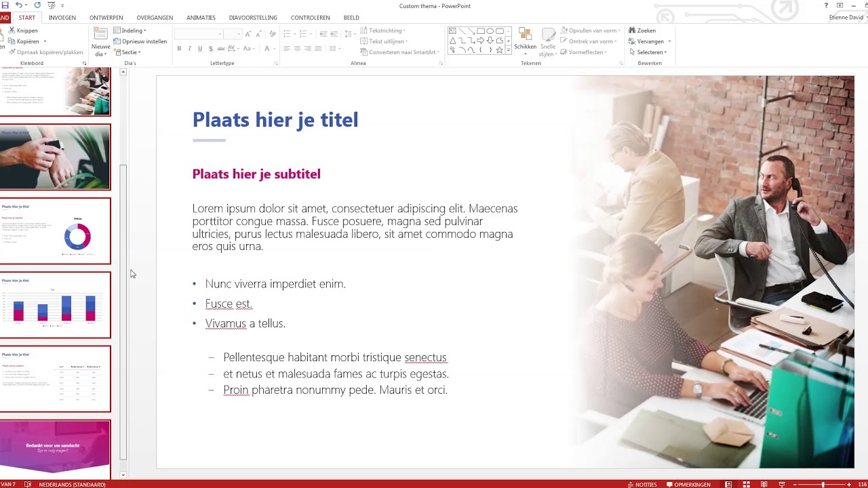Viewport: 868px width, 488px height.
Task: Reset slide with Opnieuw instellen
Action: 140,41
